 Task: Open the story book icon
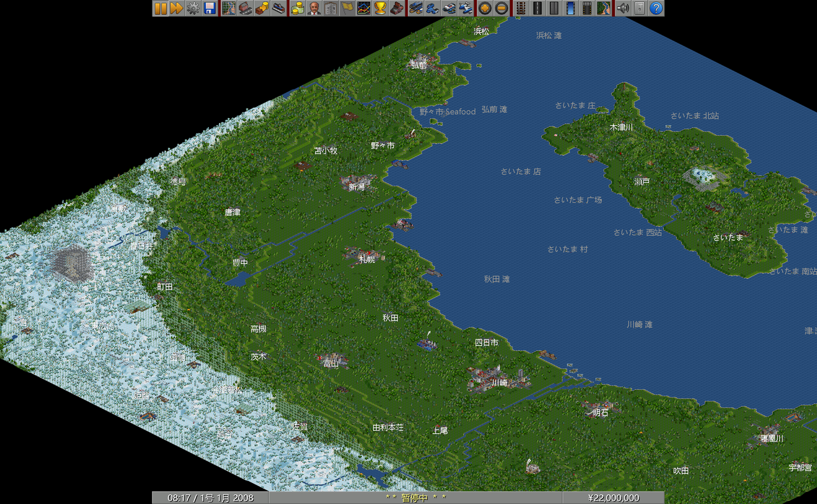pos(331,8)
